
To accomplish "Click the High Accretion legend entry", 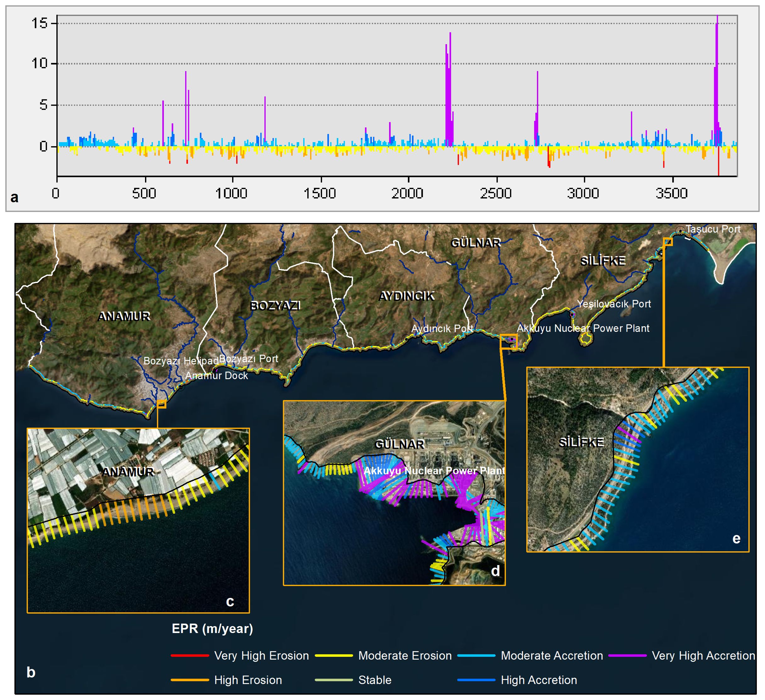I will point(517,680).
